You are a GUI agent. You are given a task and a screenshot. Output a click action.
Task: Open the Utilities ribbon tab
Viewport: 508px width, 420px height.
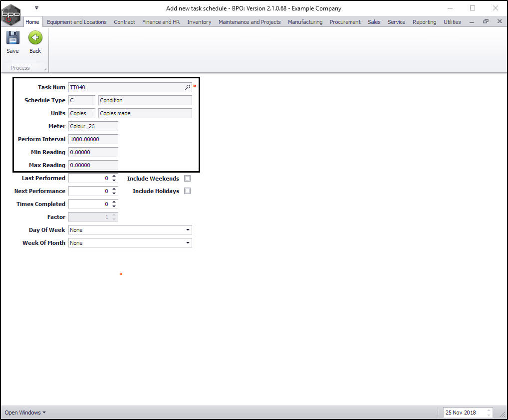[x=452, y=21]
